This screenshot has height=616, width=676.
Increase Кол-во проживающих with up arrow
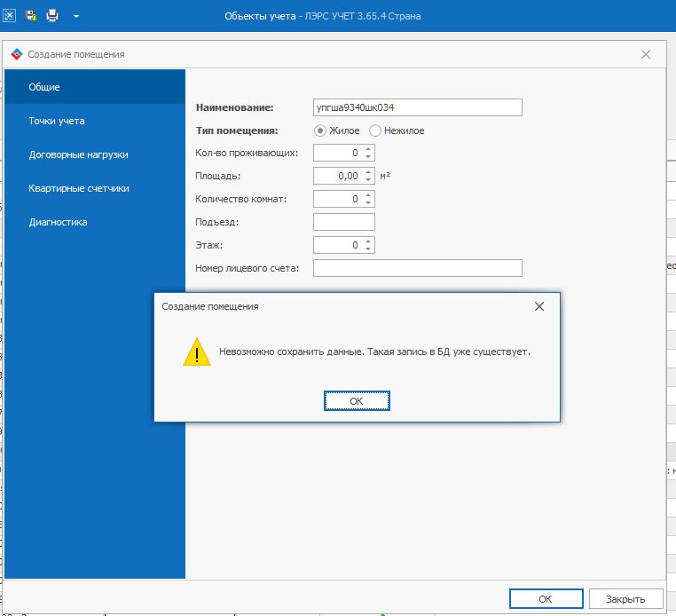(368, 149)
